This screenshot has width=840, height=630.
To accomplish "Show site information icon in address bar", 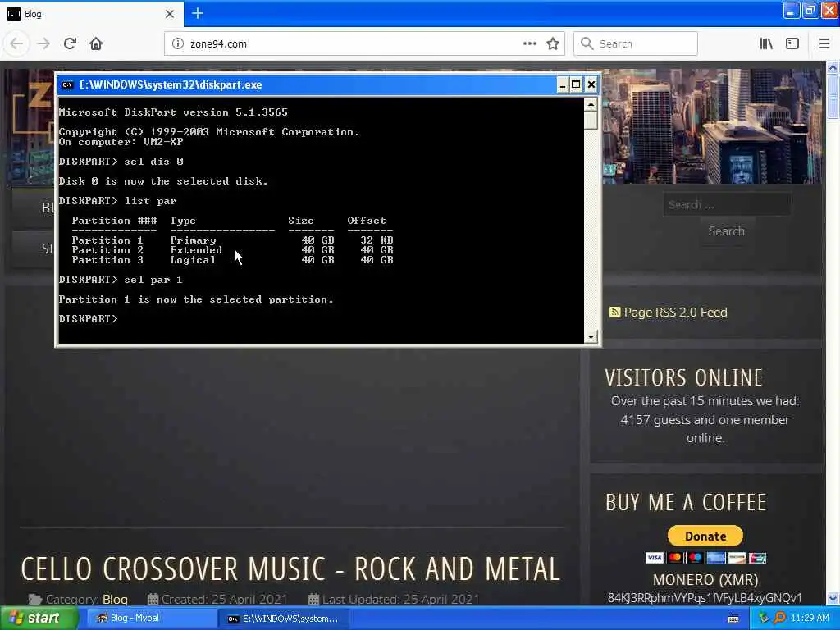I will pos(177,44).
